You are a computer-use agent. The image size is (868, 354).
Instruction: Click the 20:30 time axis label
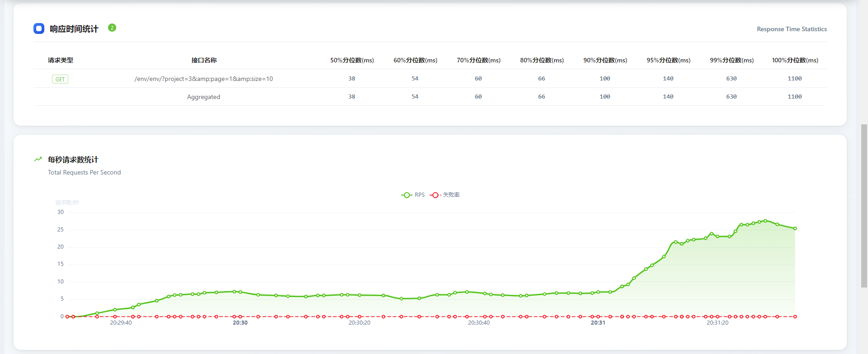[x=240, y=323]
